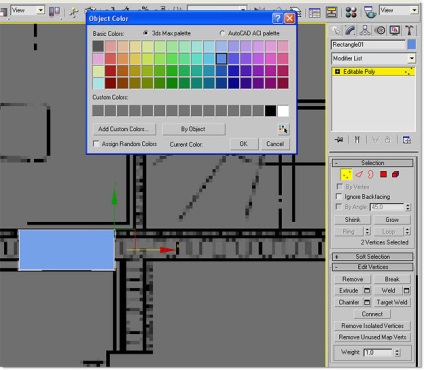Click Add Custom Colors button

[x=124, y=129]
